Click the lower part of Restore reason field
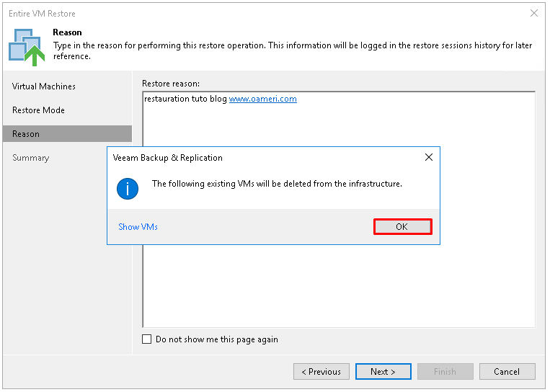 pos(339,286)
